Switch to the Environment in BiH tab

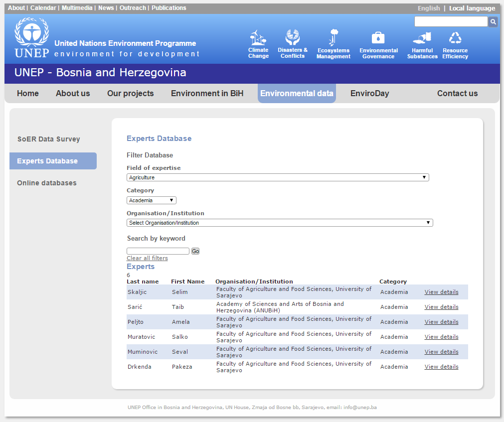tap(207, 94)
